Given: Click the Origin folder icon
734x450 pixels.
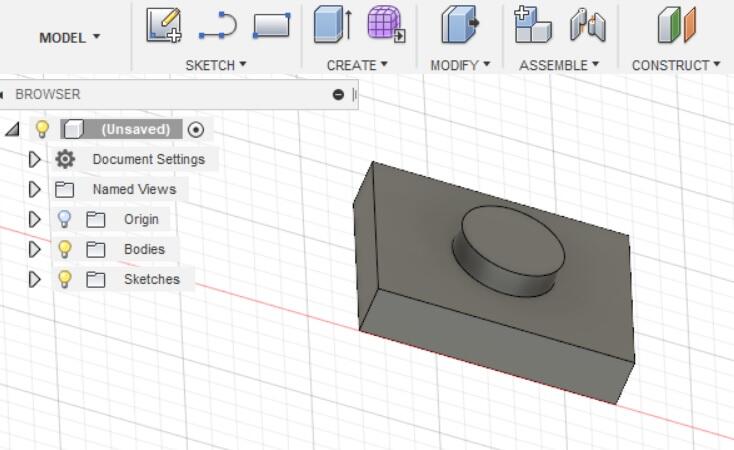Looking at the screenshot, I should 95,220.
